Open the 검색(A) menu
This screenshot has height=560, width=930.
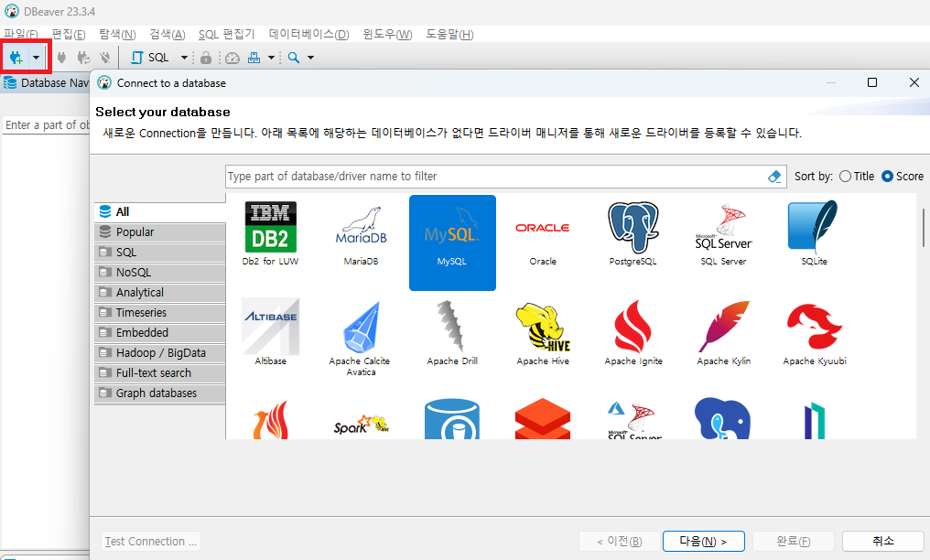click(168, 35)
